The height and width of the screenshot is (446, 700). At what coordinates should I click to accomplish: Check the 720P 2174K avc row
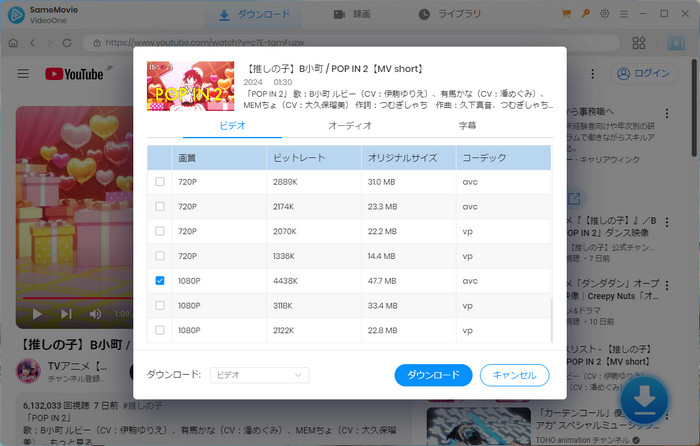[x=160, y=206]
